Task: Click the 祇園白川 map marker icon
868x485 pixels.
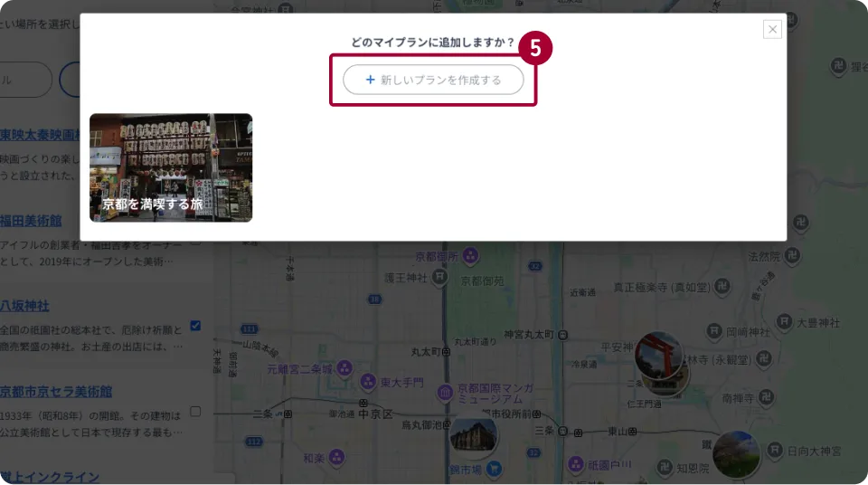Action: click(576, 464)
